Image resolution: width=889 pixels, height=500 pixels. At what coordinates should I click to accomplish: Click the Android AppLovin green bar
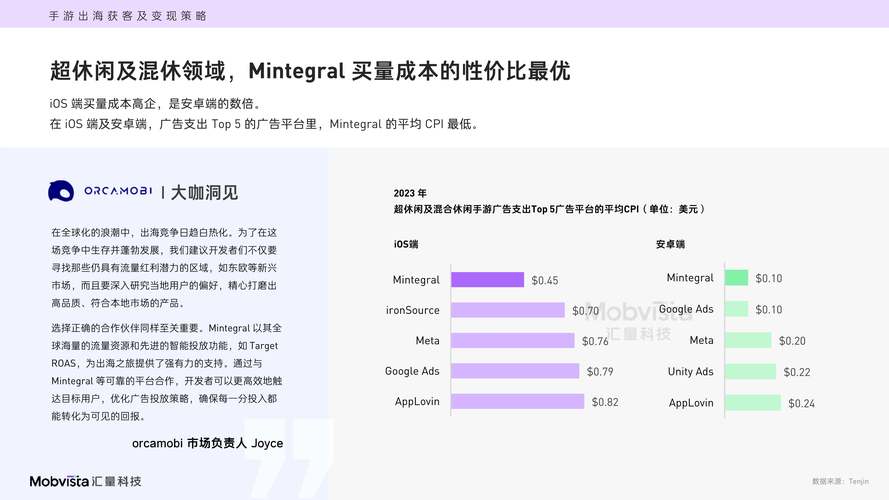click(753, 402)
